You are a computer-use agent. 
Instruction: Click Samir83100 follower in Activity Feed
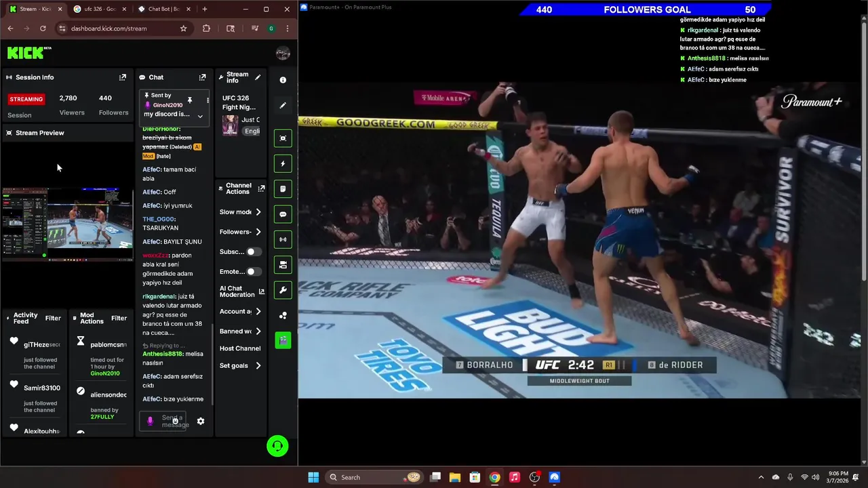(x=42, y=388)
